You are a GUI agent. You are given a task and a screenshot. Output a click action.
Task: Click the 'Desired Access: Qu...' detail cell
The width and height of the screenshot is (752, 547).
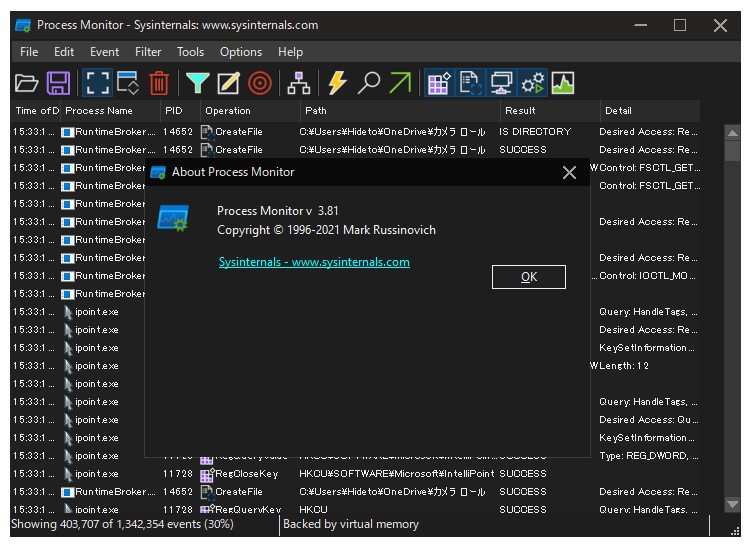click(x=648, y=420)
